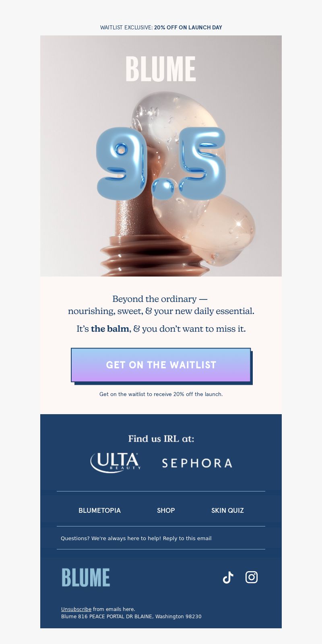The image size is (322, 644).
Task: Open the Instagram icon in footer
Action: (252, 577)
